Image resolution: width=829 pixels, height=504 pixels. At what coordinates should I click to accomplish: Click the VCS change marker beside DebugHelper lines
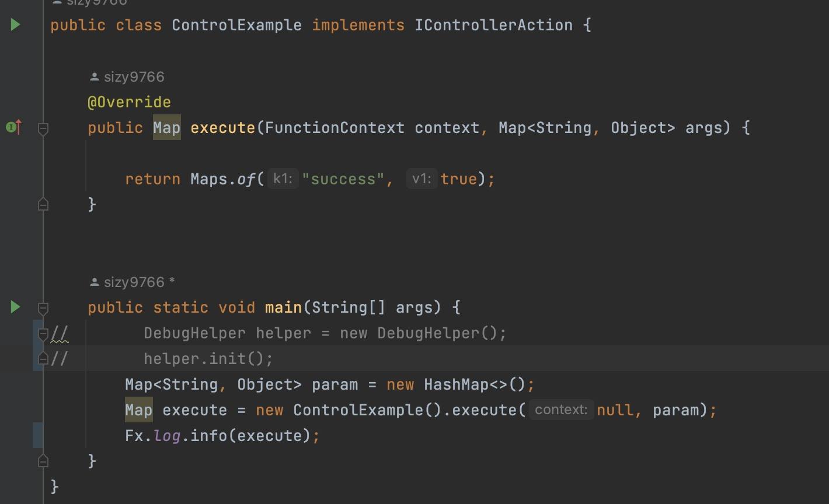tap(37, 345)
